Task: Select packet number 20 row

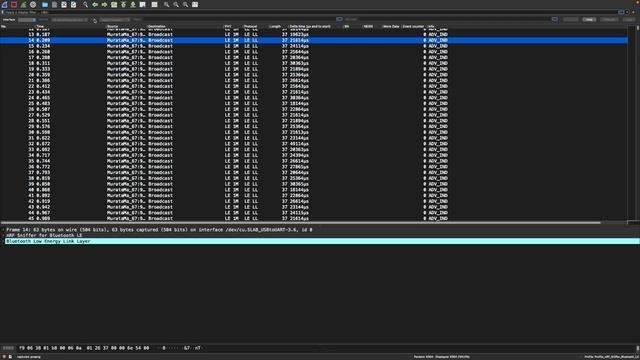Action: click(313, 75)
